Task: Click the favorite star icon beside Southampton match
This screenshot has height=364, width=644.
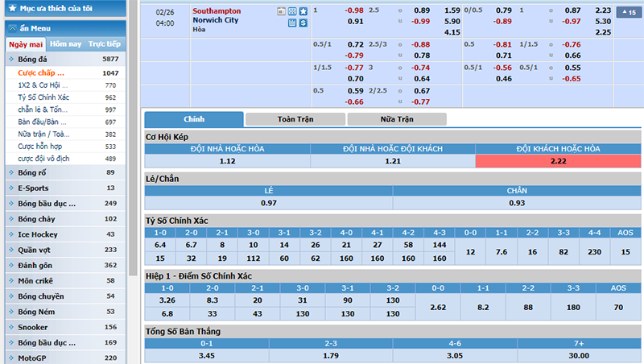Action: click(x=303, y=11)
